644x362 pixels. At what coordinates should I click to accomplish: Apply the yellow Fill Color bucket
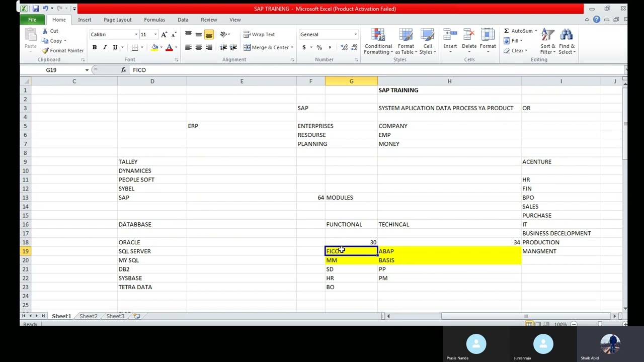(x=154, y=47)
